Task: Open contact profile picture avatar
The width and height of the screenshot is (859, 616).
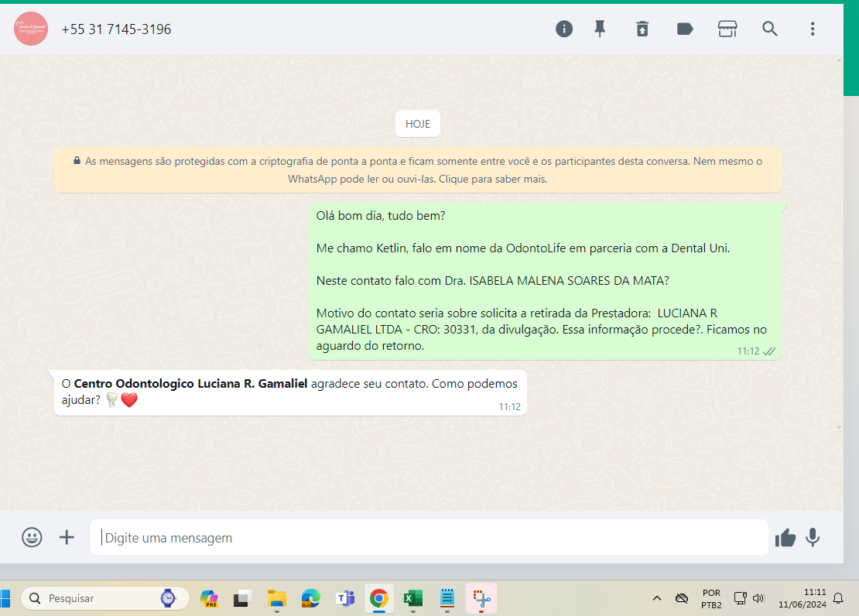Action: coord(31,29)
